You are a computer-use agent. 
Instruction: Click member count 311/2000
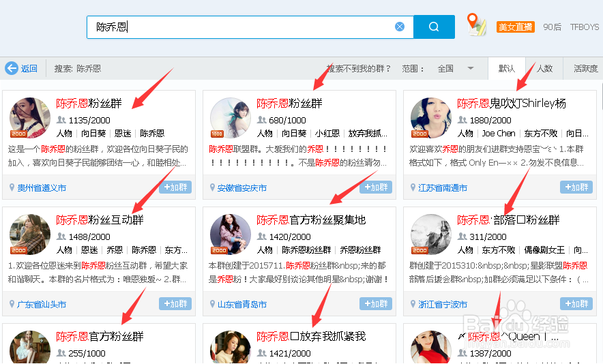coord(488,237)
